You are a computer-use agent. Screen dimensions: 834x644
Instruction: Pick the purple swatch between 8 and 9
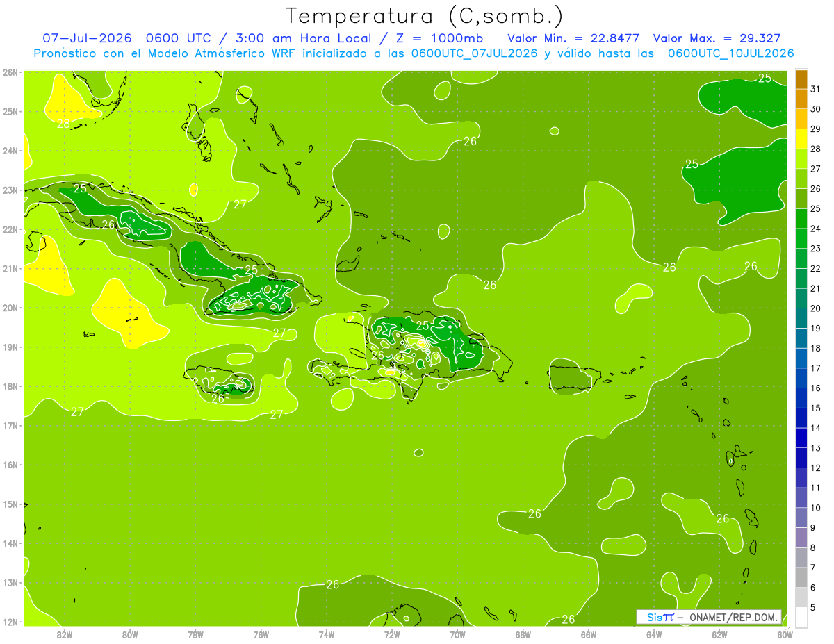pos(801,537)
